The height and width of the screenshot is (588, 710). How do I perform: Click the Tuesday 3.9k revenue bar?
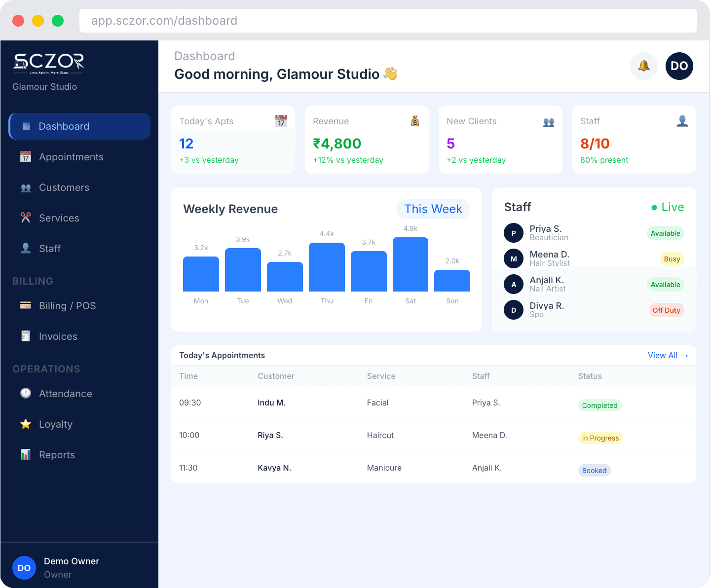tap(243, 270)
